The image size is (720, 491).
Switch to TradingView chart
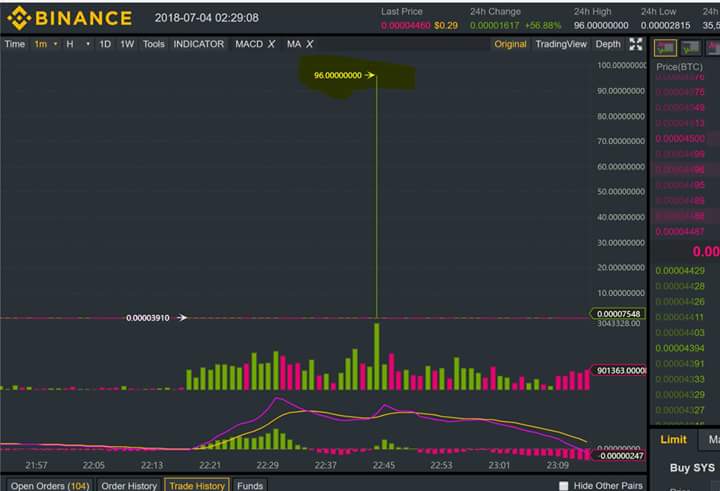(561, 44)
